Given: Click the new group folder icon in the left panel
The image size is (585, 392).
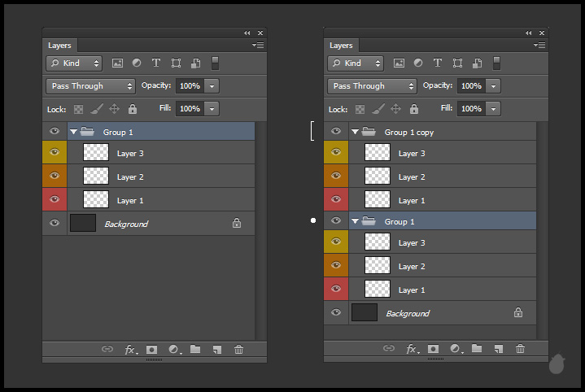Looking at the screenshot, I should pos(195,350).
